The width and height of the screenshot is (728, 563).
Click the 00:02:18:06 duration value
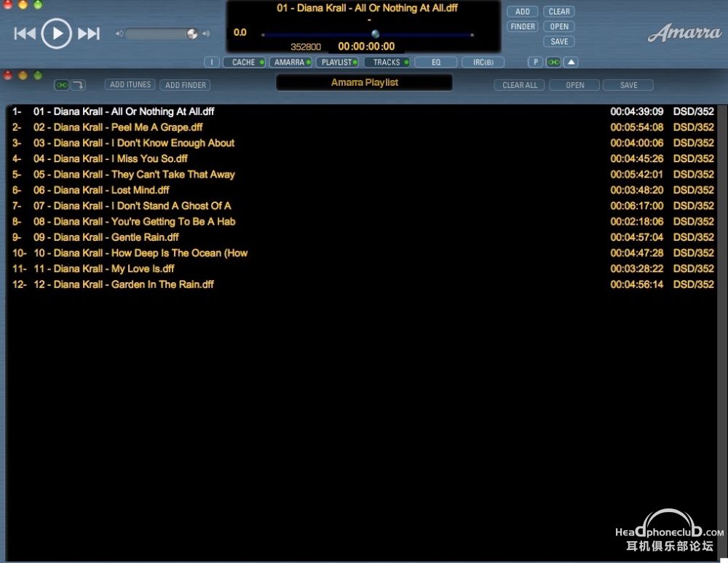click(636, 222)
